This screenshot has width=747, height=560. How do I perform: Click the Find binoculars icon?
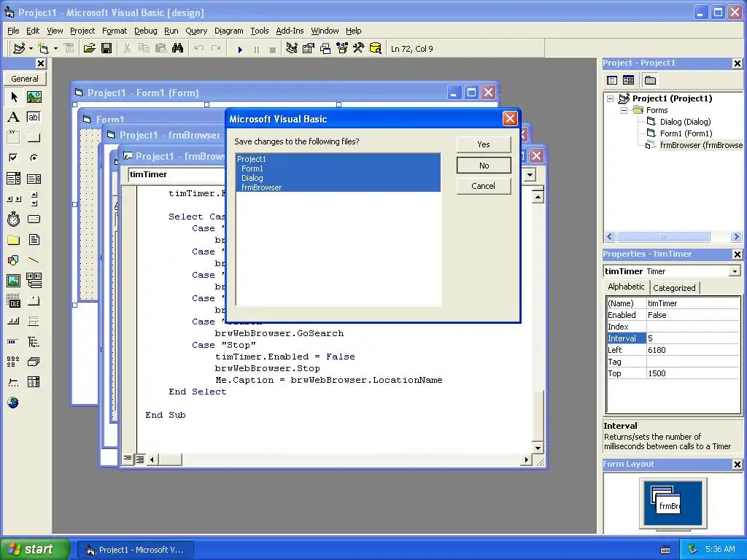178,49
